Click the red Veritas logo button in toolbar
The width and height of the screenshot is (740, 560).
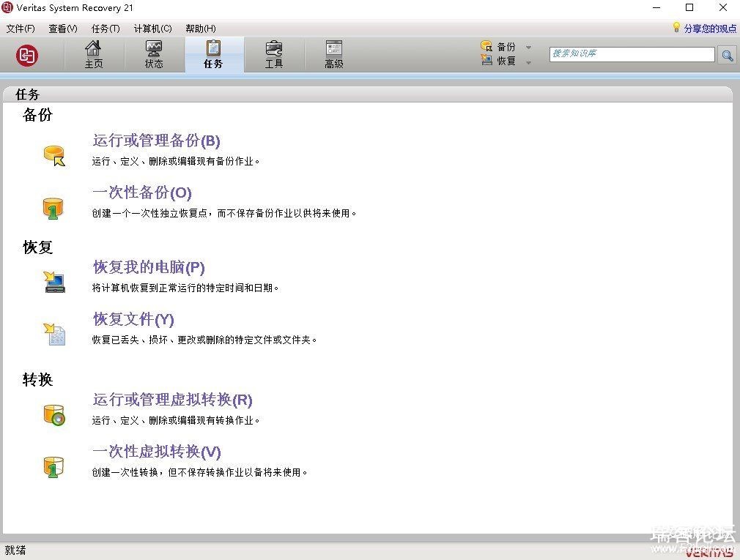27,56
